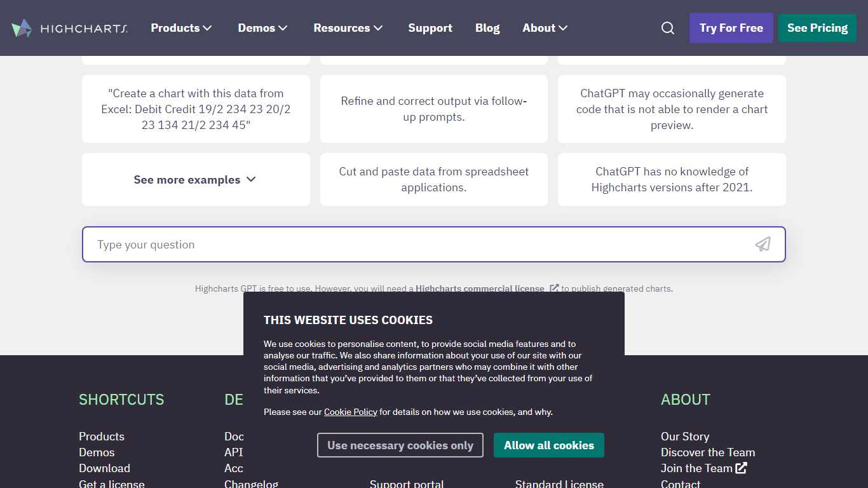
Task: Go to the Support menu item
Action: 430,28
